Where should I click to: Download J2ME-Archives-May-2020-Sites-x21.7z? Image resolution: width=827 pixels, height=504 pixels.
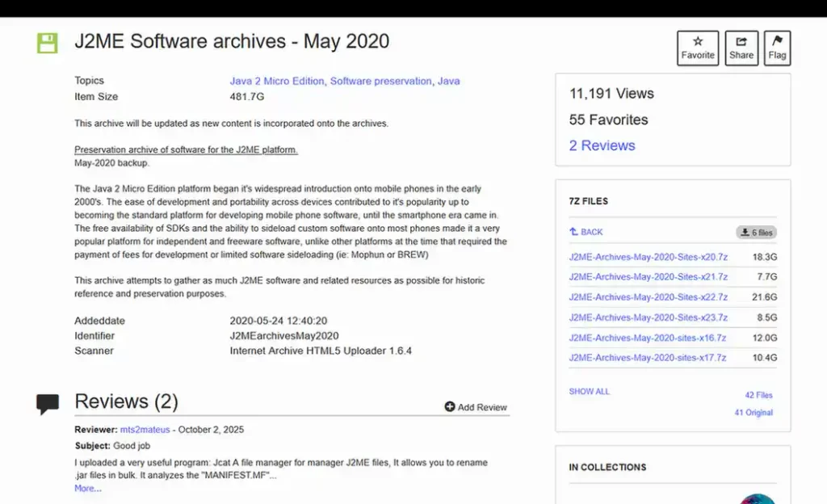tap(649, 277)
